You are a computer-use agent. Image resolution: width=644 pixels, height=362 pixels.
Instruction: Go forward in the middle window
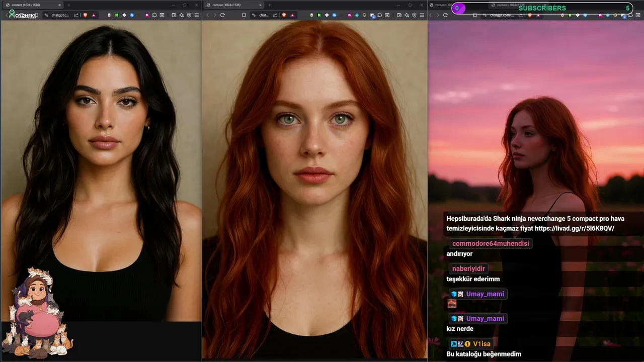pos(215,15)
